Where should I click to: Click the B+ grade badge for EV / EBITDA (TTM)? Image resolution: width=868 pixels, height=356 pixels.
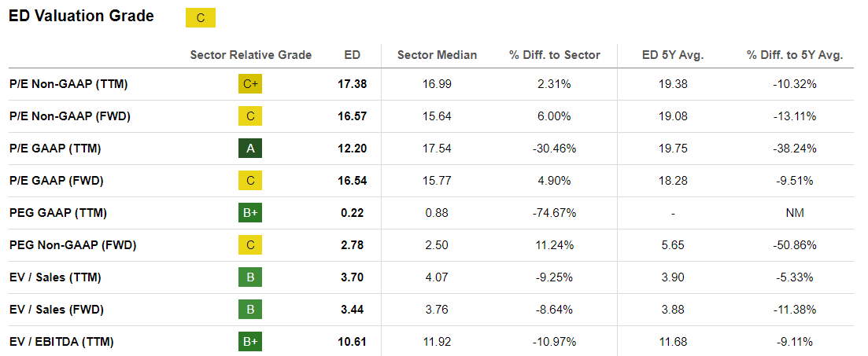[250, 342]
